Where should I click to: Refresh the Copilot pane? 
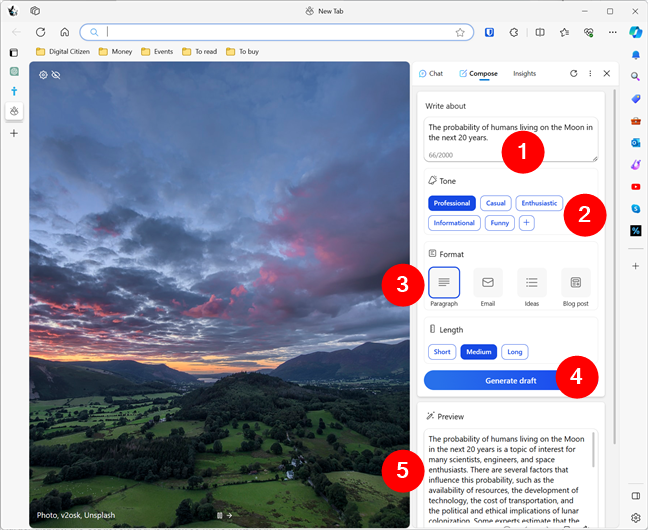tap(573, 73)
